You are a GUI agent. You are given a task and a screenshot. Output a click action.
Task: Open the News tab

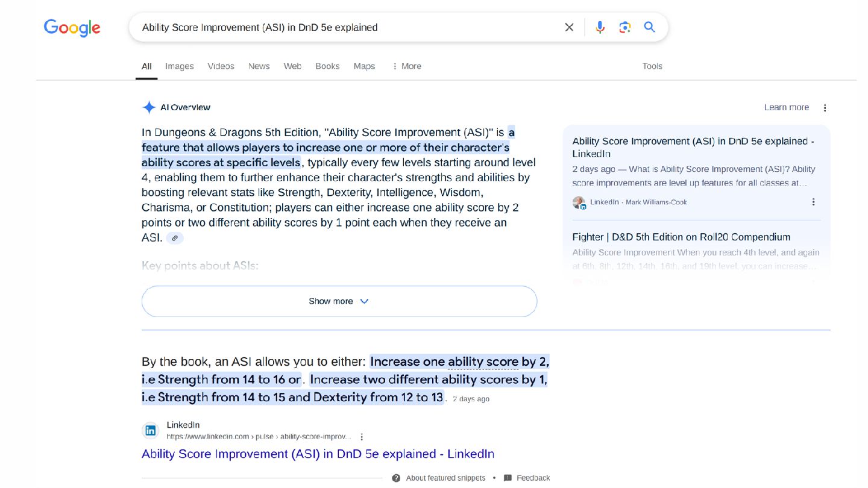point(259,66)
